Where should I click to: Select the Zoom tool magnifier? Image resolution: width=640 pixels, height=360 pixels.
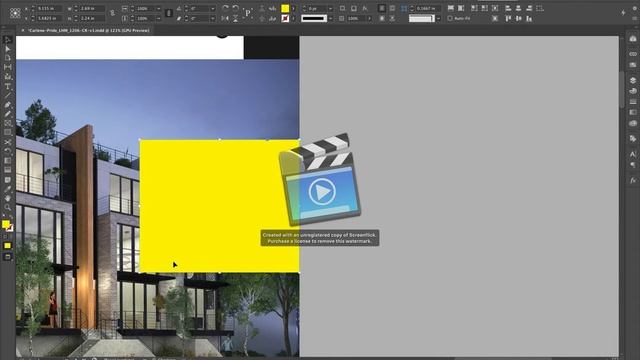click(x=7, y=207)
